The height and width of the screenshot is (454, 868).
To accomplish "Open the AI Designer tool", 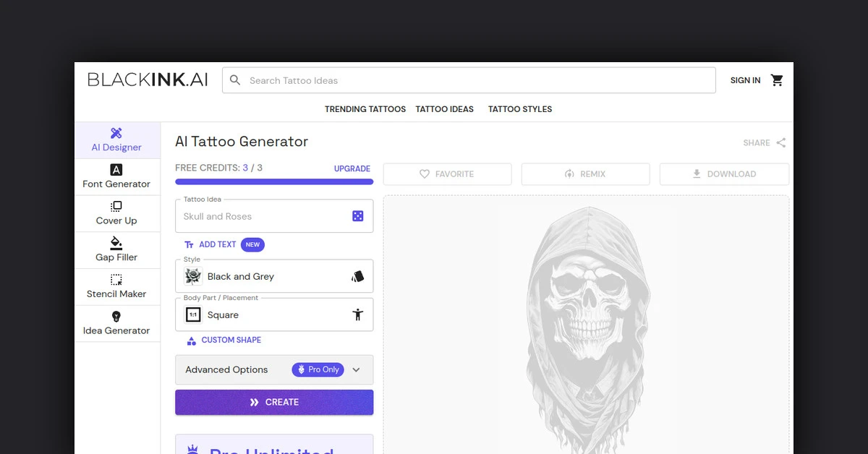I will 116,140.
